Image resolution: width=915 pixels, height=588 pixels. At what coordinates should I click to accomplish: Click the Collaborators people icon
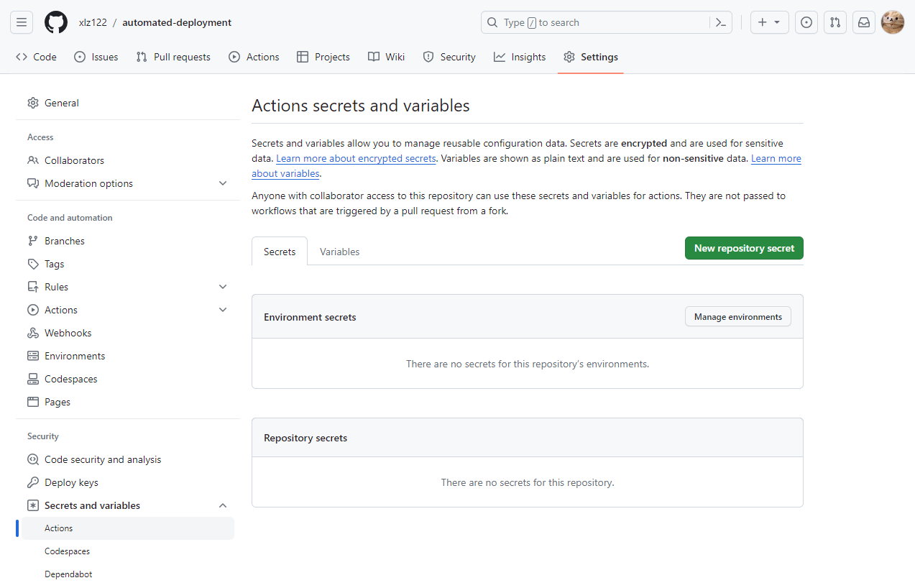point(33,160)
